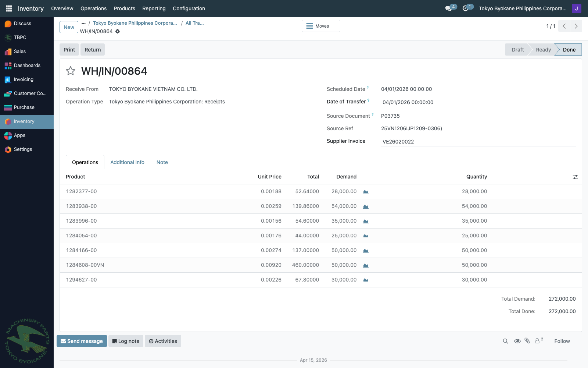Open the company switcher in navbar
The width and height of the screenshot is (588, 368).
tap(523, 8)
